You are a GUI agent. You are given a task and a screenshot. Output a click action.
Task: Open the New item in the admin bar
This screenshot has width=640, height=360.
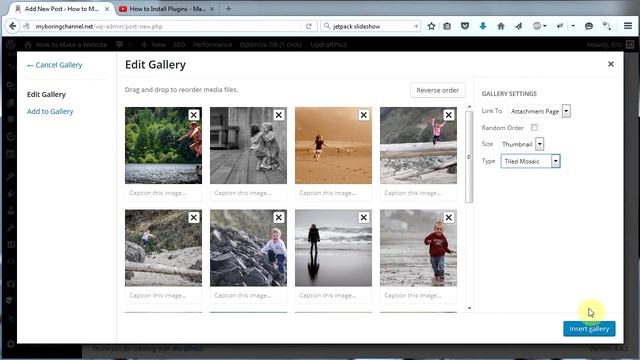[153, 44]
